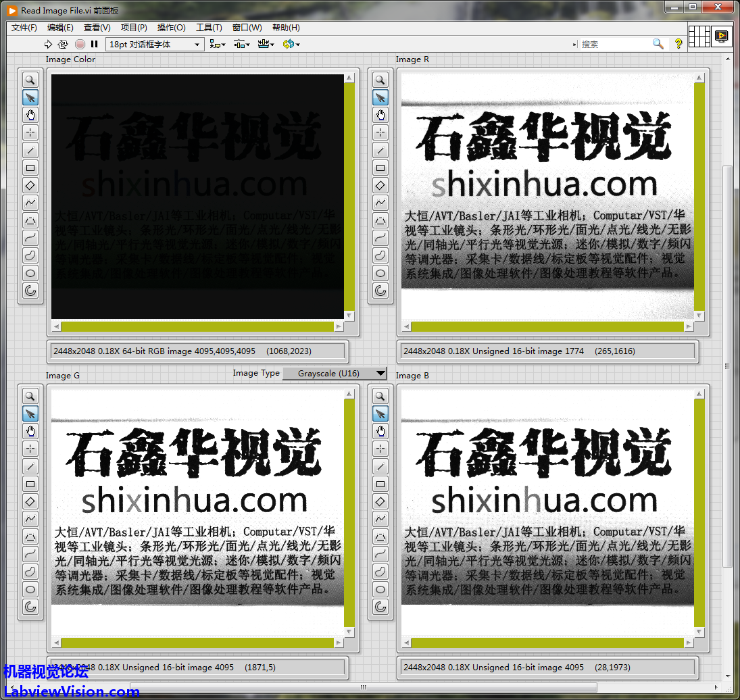The image size is (740, 700).
Task: Open the 查看(V) menu
Action: 97,27
